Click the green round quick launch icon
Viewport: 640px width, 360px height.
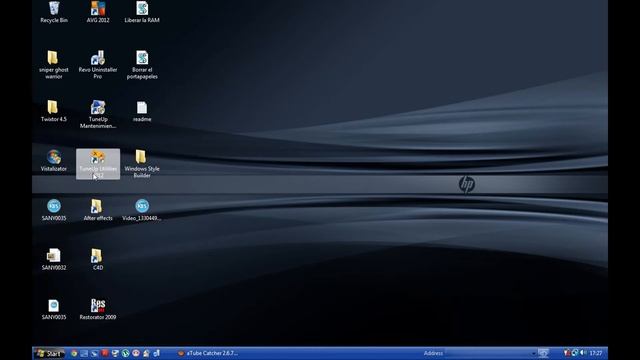pos(125,353)
